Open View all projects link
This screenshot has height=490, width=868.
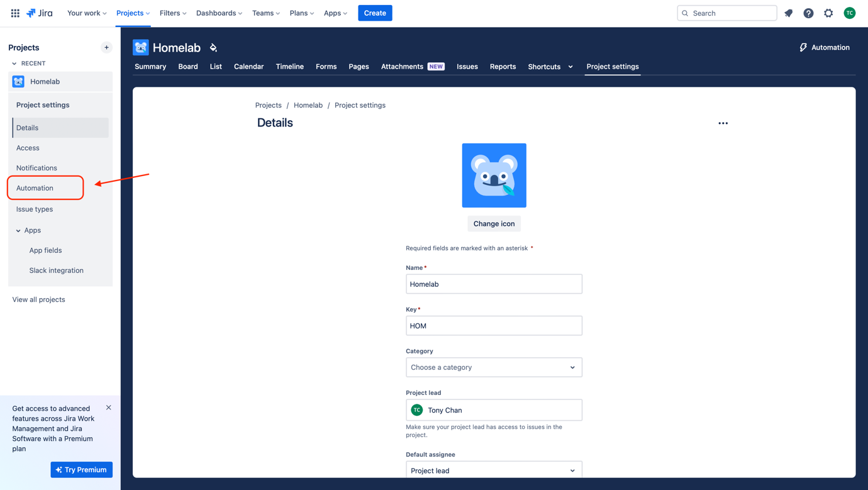[38, 299]
